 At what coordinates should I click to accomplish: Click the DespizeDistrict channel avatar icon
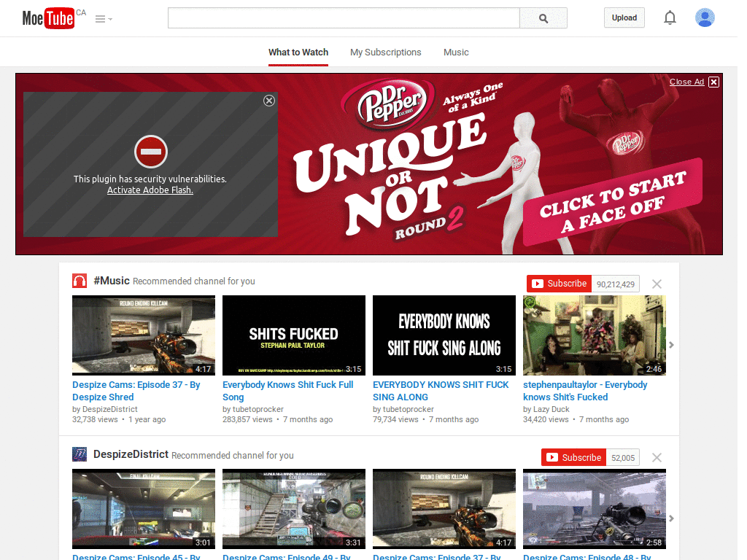(x=80, y=454)
